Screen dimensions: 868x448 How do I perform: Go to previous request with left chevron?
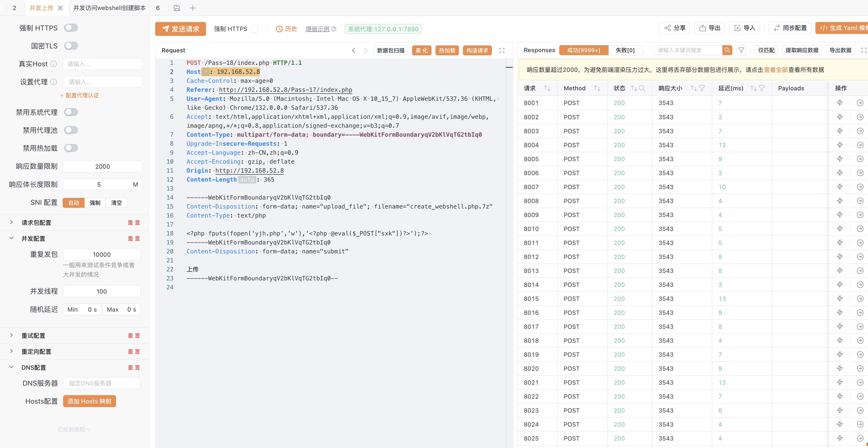point(353,50)
